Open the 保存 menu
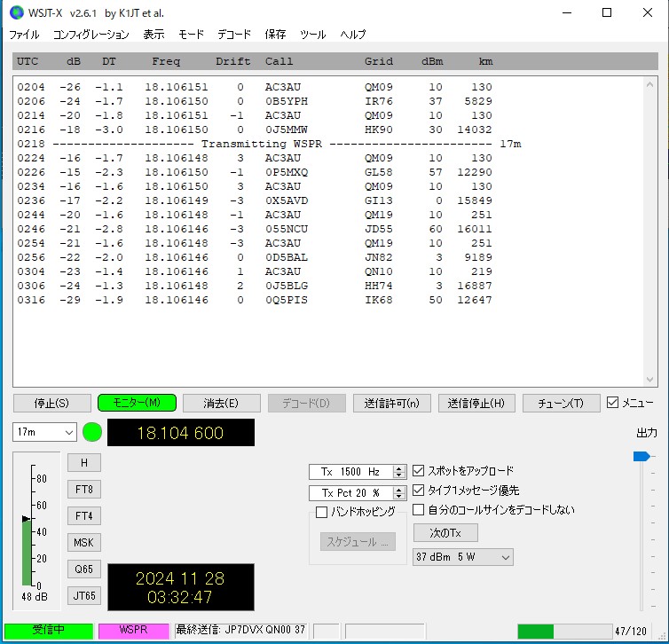 [x=275, y=34]
